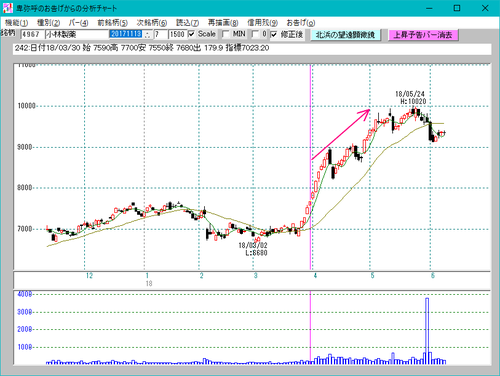Click the stock code field 4967
Image resolution: width=500 pixels, height=376 pixels.
click(x=32, y=34)
